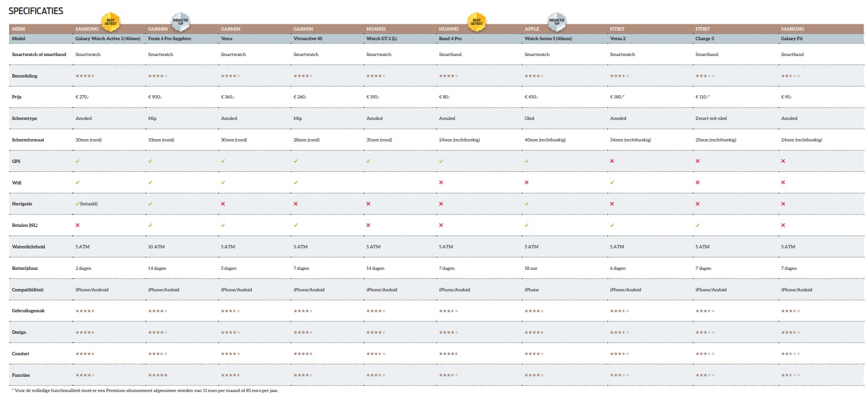The image size is (868, 396).
Task: Click the 35mm (rond) screen size cell
Action: pos(379,140)
